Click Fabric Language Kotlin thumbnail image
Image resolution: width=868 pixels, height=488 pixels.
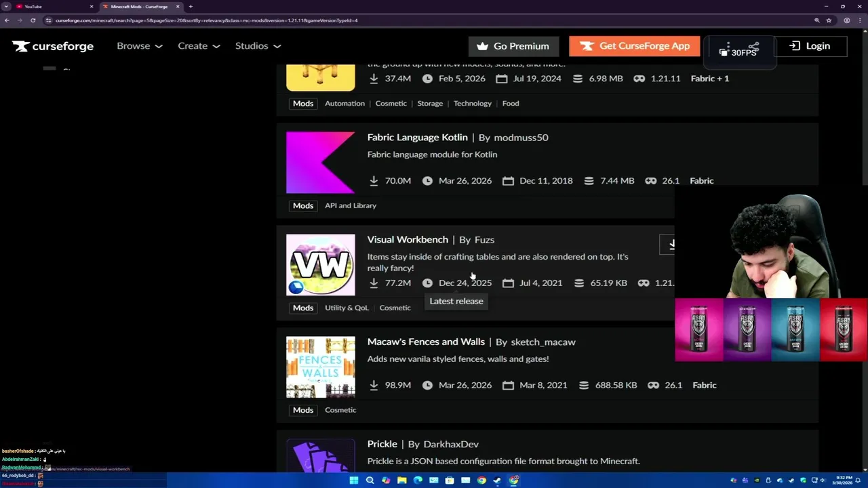(x=320, y=163)
